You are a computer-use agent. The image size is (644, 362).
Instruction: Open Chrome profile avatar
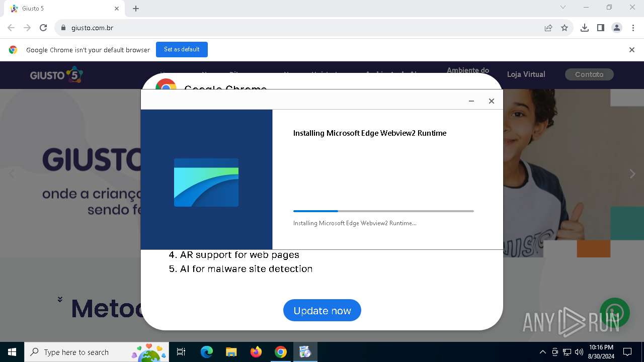[617, 28]
